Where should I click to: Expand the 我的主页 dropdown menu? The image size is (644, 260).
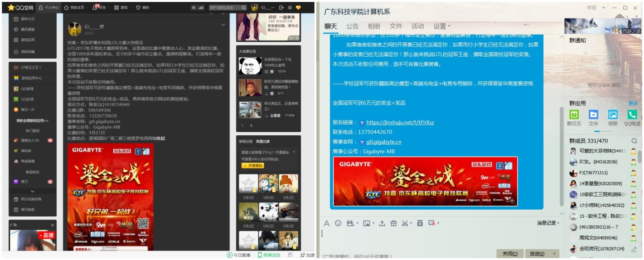coord(87,8)
